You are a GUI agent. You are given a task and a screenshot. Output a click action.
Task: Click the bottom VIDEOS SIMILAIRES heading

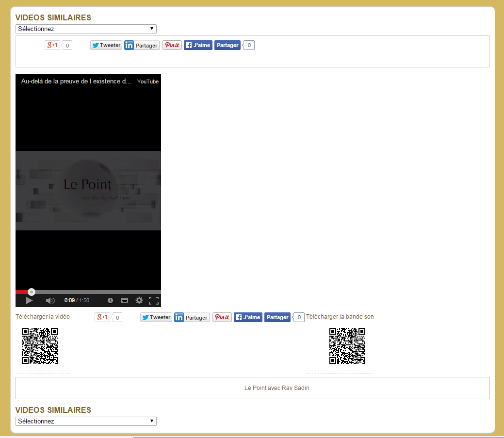(x=53, y=410)
